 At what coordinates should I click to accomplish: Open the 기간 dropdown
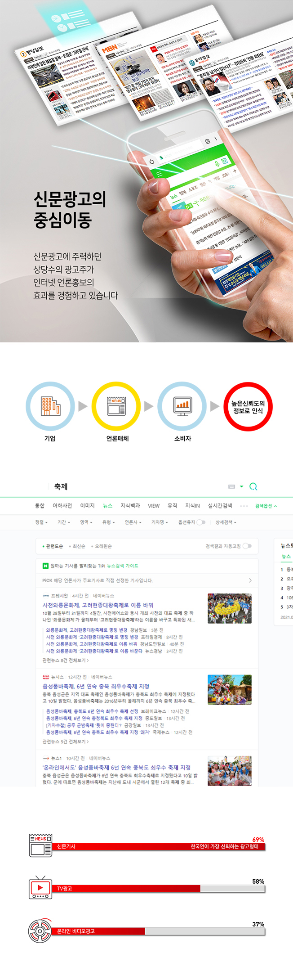coord(64,522)
